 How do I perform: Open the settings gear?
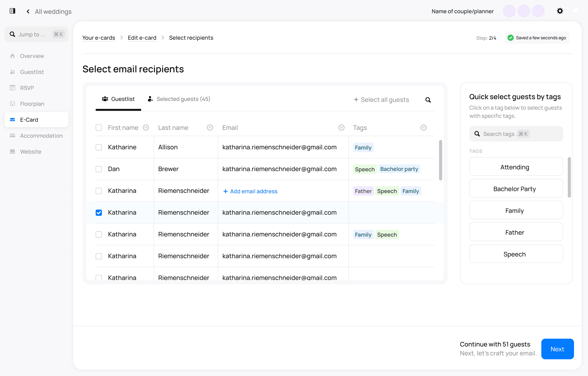point(560,11)
